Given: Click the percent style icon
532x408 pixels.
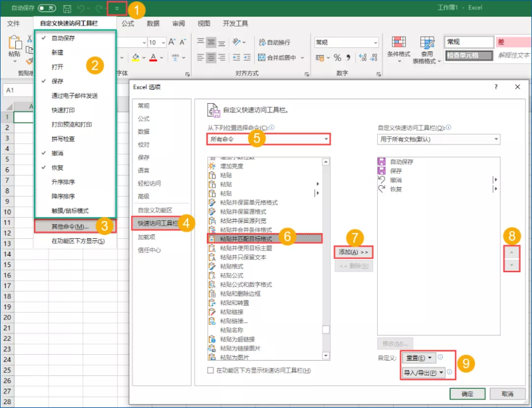Looking at the screenshot, I should click(x=337, y=58).
